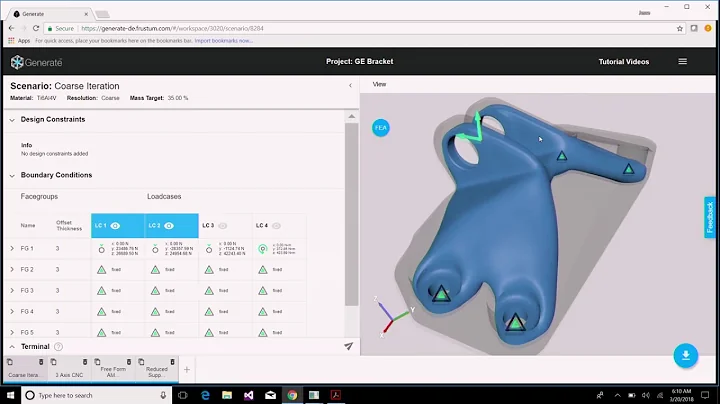Open File Explorer from taskbar
Image resolution: width=720 pixels, height=404 pixels.
227,395
